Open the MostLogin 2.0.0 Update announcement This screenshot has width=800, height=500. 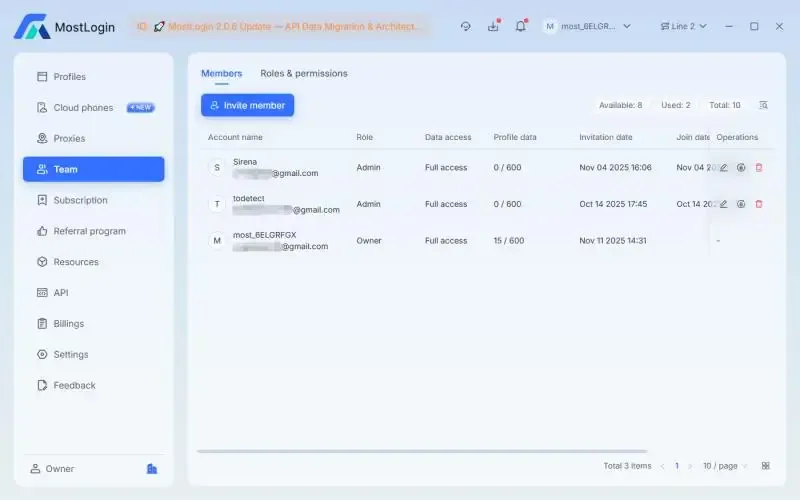[x=288, y=27]
